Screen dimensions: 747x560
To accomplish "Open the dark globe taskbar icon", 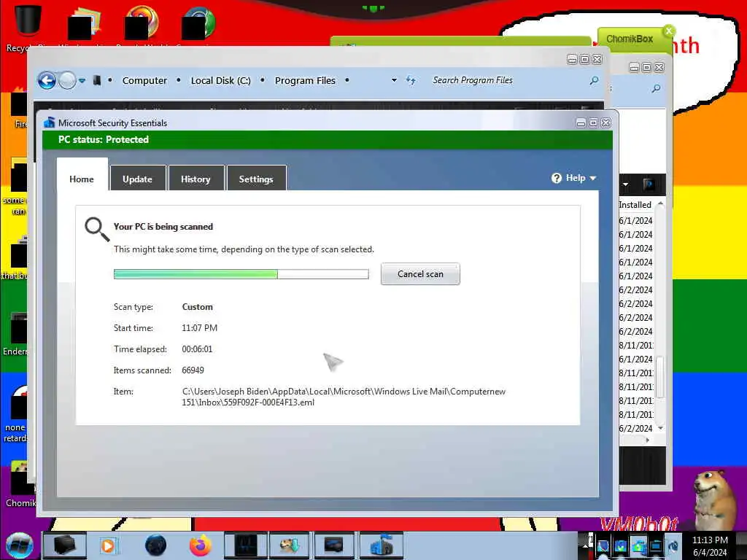I will [155, 545].
